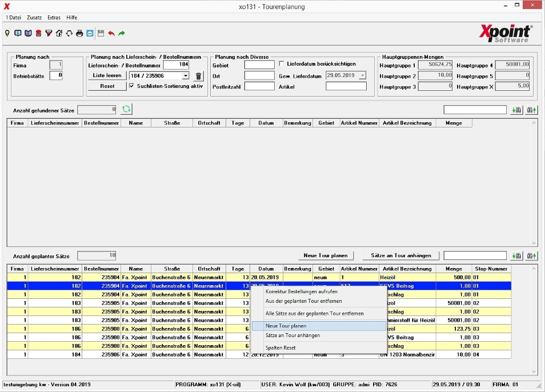This screenshot has width=545, height=392.
Task: Click the red undo arrow icon
Action: coord(111,33)
